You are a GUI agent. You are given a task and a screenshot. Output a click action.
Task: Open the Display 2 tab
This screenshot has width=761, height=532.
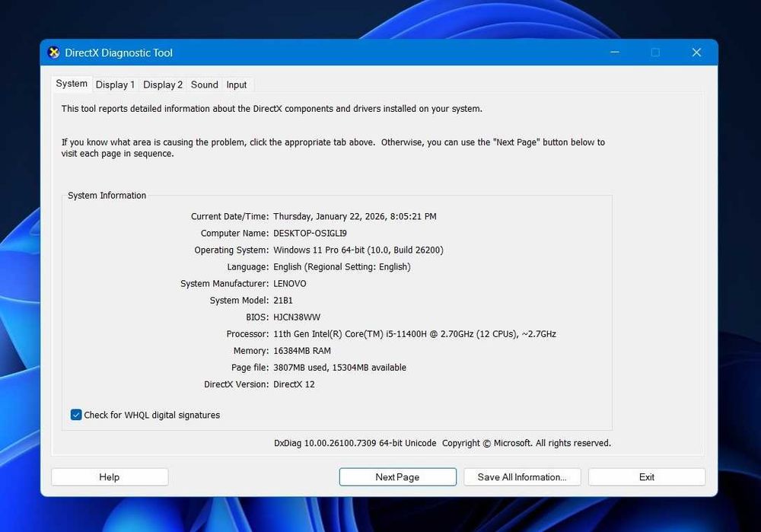point(163,84)
